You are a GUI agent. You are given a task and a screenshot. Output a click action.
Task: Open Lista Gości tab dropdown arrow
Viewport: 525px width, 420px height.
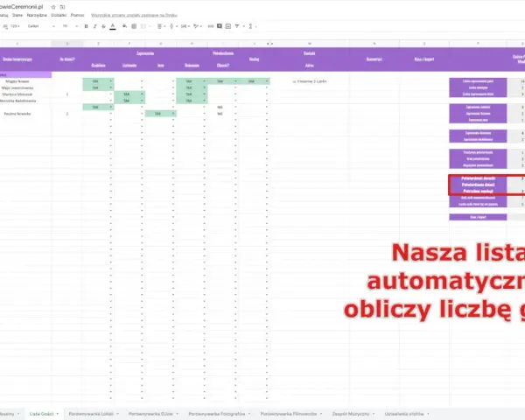(58, 414)
